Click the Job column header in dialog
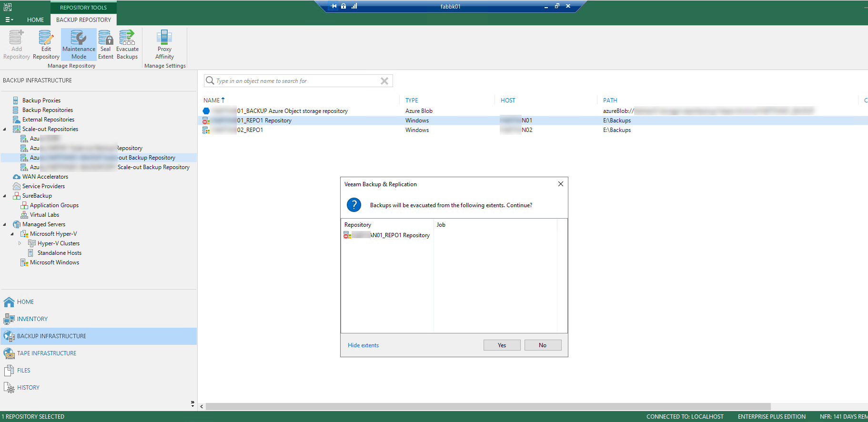 (441, 225)
